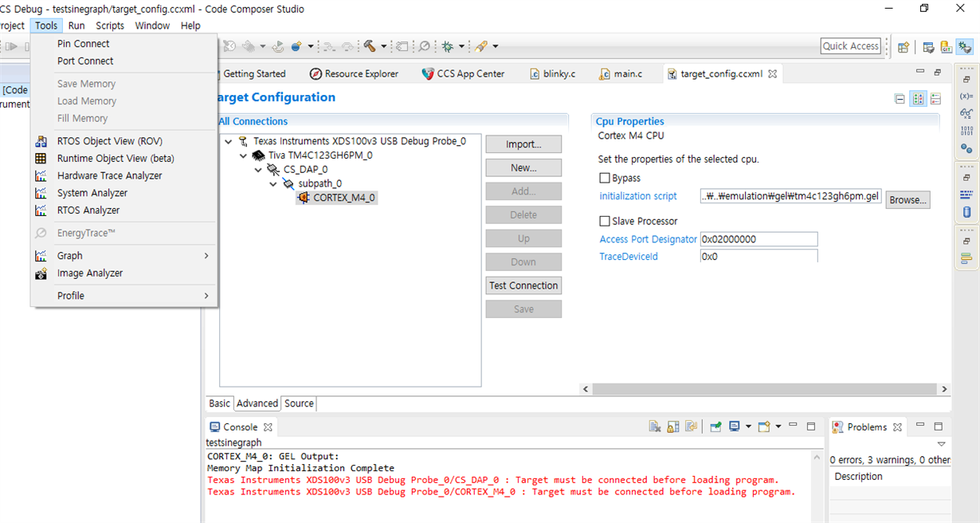
Task: Switch to the Advanced tab
Action: [x=257, y=403]
